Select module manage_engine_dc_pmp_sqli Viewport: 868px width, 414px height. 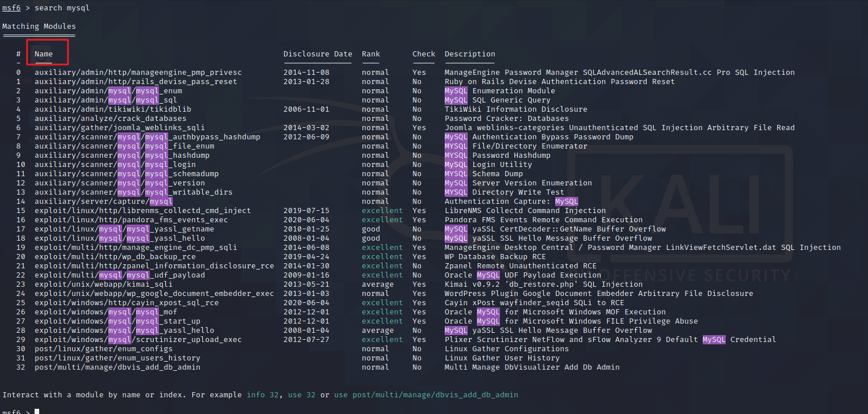pyautogui.click(x=136, y=248)
